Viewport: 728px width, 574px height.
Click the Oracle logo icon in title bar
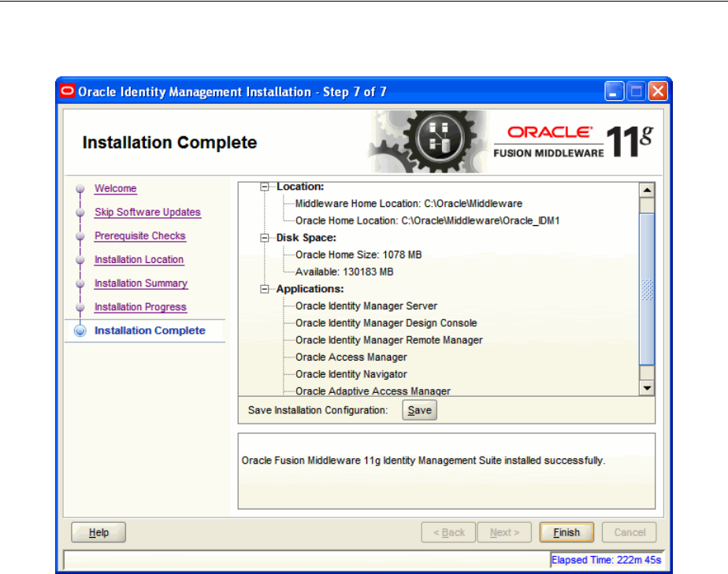tap(67, 91)
